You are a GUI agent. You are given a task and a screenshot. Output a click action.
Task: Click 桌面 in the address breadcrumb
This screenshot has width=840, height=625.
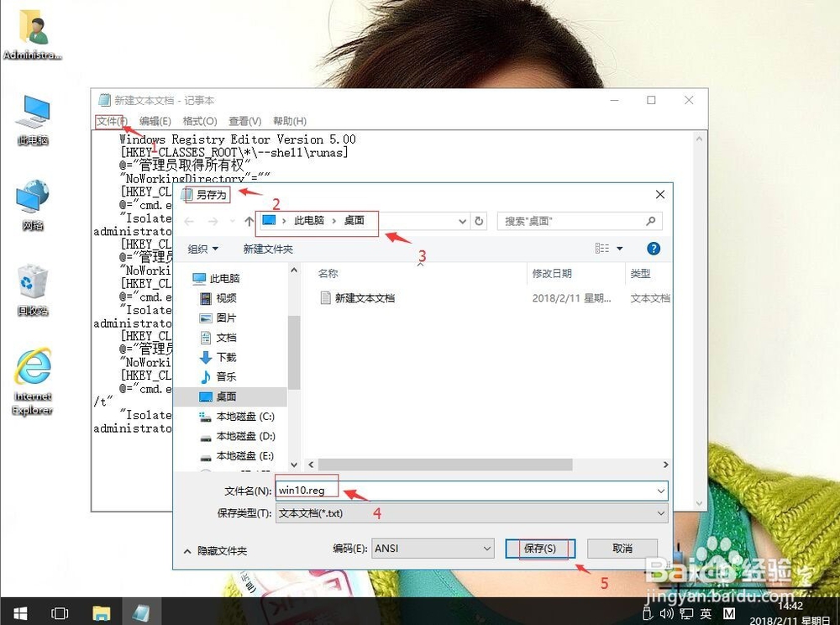coord(354,221)
